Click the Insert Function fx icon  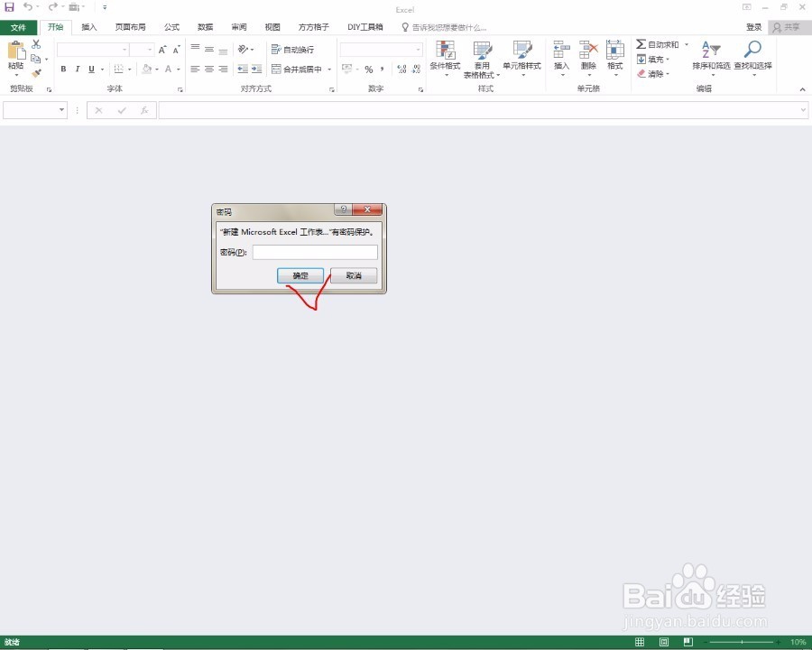(x=144, y=110)
